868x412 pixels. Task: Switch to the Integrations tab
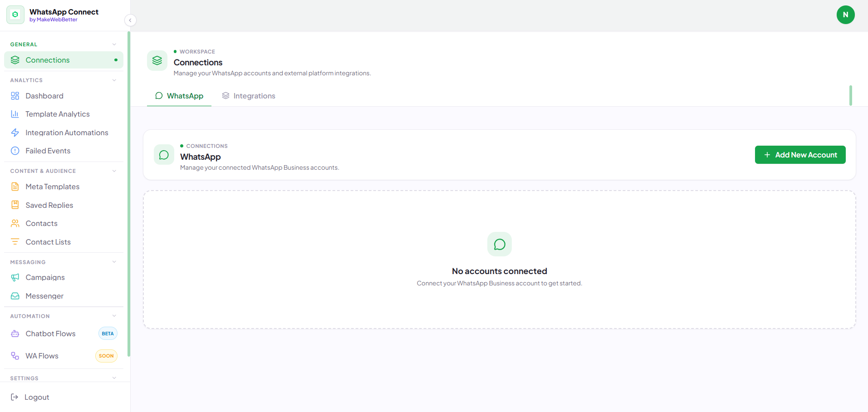pos(249,96)
